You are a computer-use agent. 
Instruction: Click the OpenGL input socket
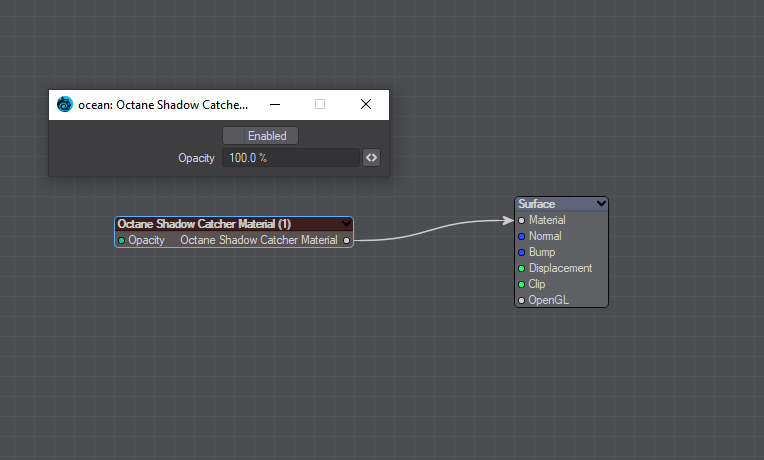(521, 300)
